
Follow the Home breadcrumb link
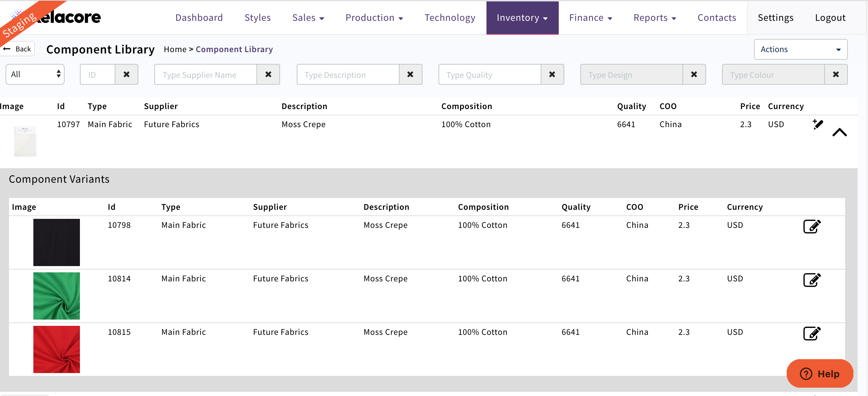tap(175, 49)
